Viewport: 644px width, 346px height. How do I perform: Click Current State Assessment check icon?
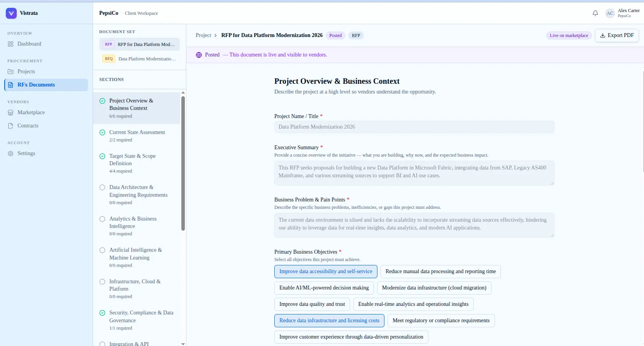(x=102, y=132)
